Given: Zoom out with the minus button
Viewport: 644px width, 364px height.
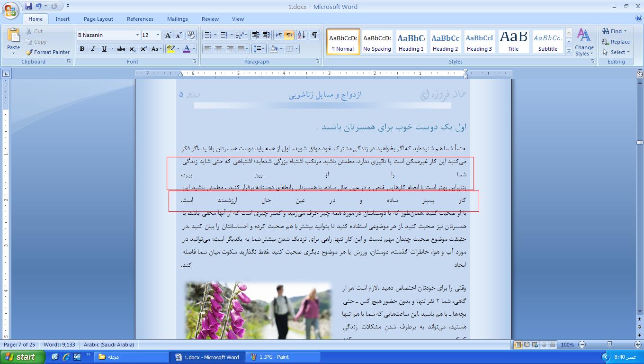Looking at the screenshot, I should coord(582,345).
